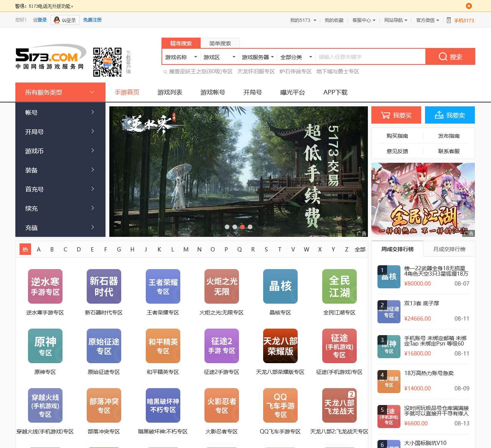Click the 我要买 button
Screen dimensions: 491x448
click(x=396, y=115)
